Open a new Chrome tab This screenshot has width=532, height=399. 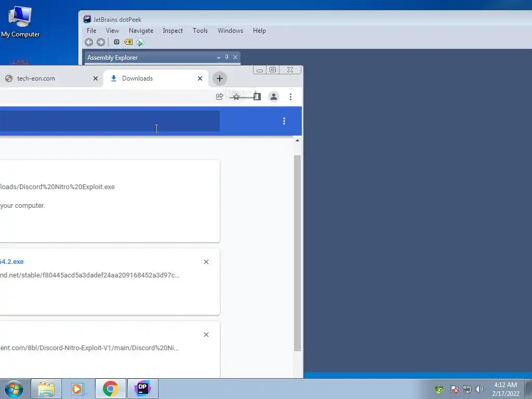coord(220,78)
